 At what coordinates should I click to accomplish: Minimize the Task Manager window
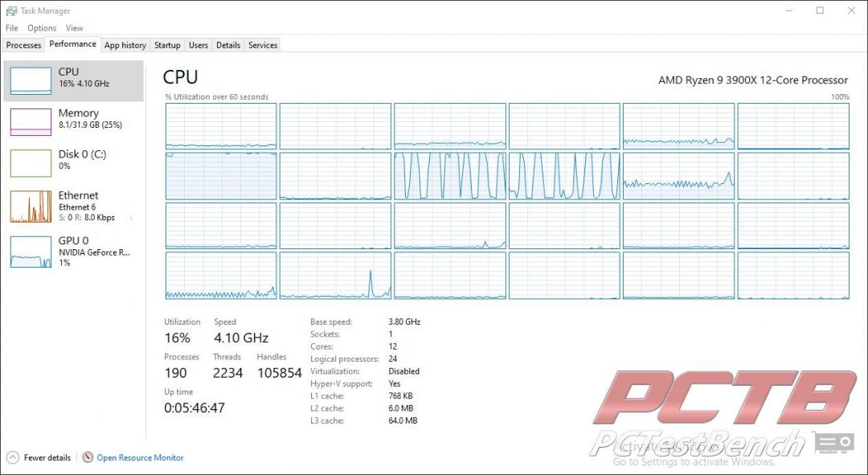[x=788, y=10]
